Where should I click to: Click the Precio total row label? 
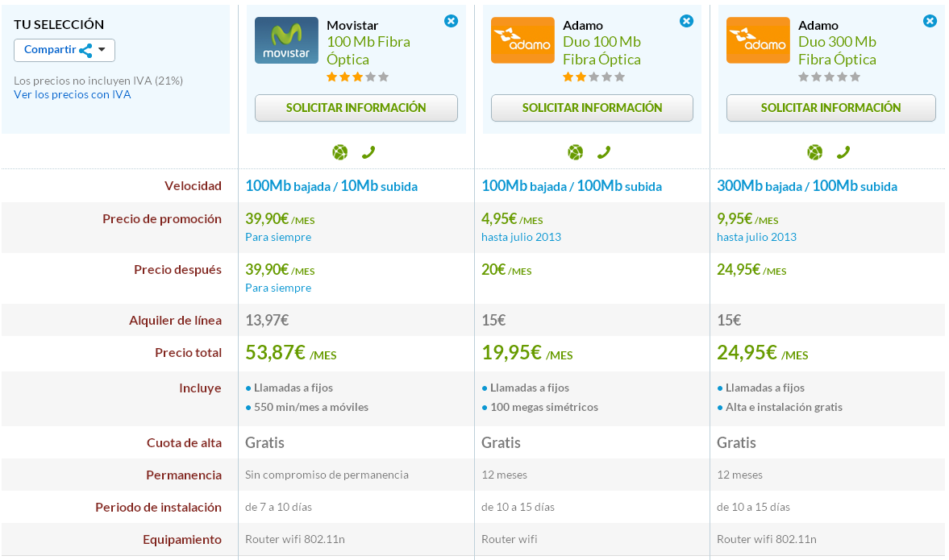tap(188, 353)
